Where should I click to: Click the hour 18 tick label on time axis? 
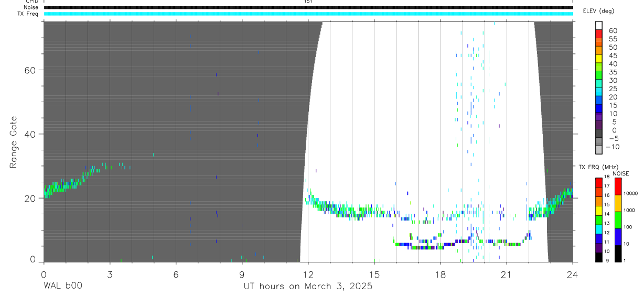coord(440,274)
